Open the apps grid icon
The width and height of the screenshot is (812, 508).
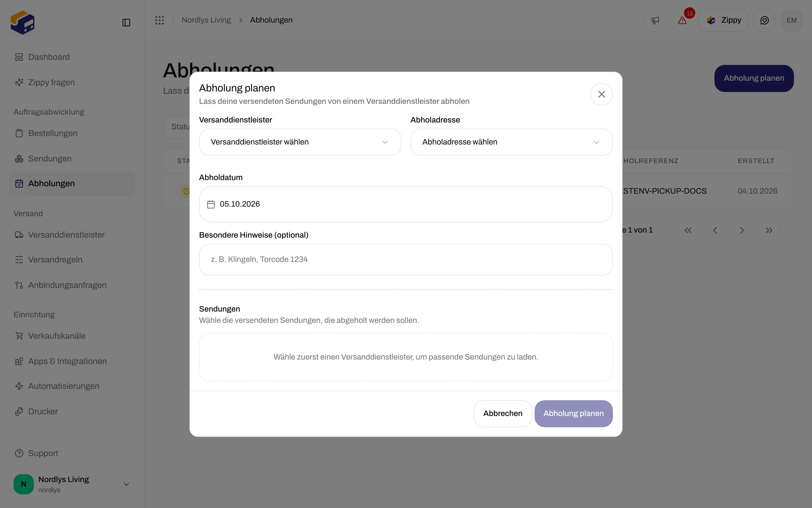[x=160, y=20]
